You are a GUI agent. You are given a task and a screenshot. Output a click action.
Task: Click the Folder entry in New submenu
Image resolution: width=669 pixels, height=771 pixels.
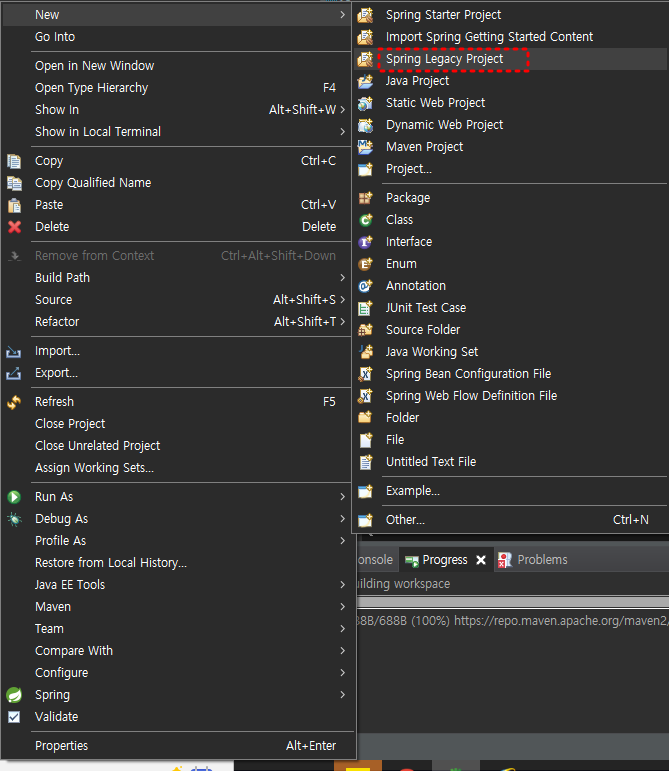click(x=510, y=418)
